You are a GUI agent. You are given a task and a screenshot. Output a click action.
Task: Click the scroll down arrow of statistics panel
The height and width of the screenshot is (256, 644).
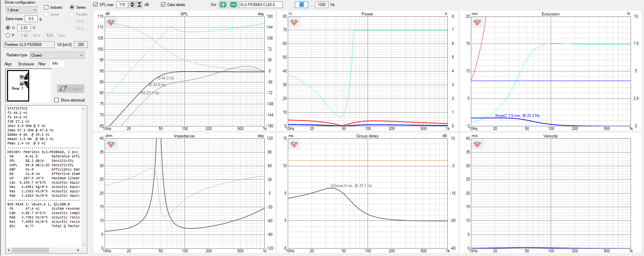84,245
